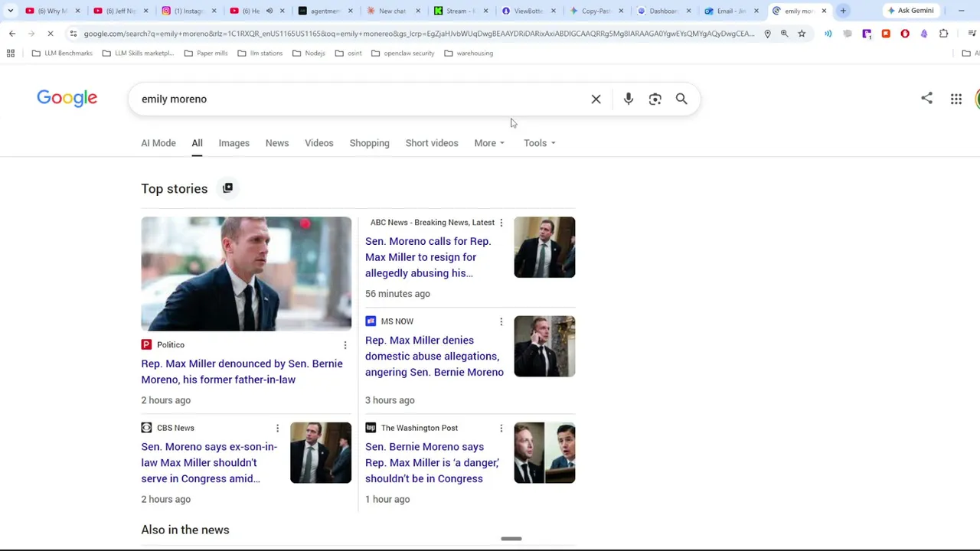Open a new browser tab with plus
This screenshot has width=980, height=551.
coord(843,11)
